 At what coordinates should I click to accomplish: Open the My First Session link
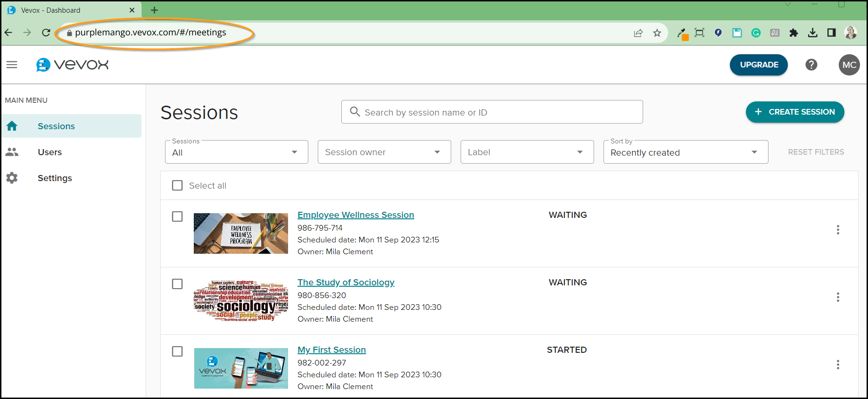tap(331, 350)
